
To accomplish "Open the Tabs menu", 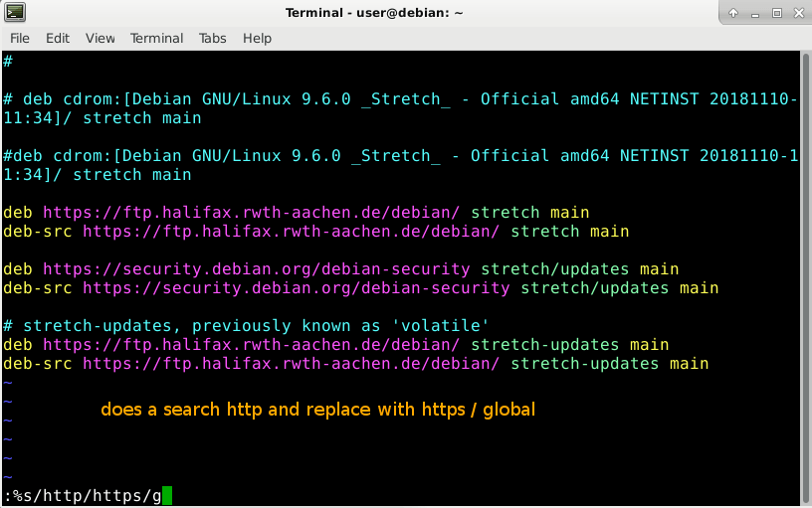I will coord(212,39).
